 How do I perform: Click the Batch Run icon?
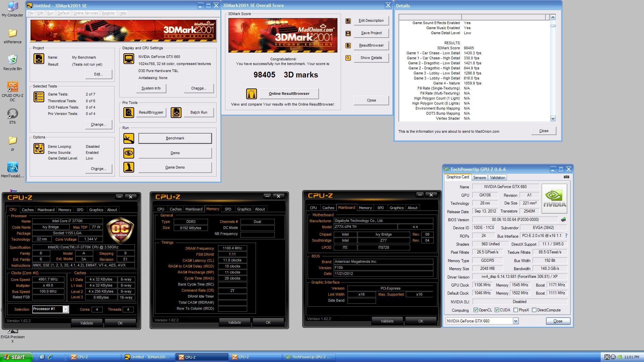coord(176,113)
